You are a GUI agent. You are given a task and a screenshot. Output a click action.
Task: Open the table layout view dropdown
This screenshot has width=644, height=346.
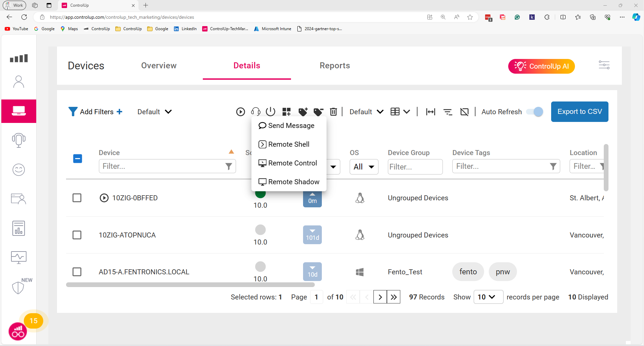(400, 112)
